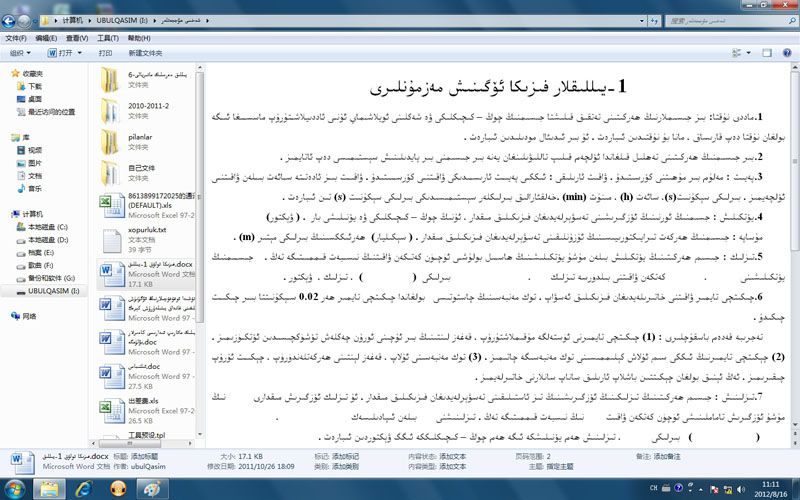Select the 2010-2011-2 folder icon

[x=110, y=111]
